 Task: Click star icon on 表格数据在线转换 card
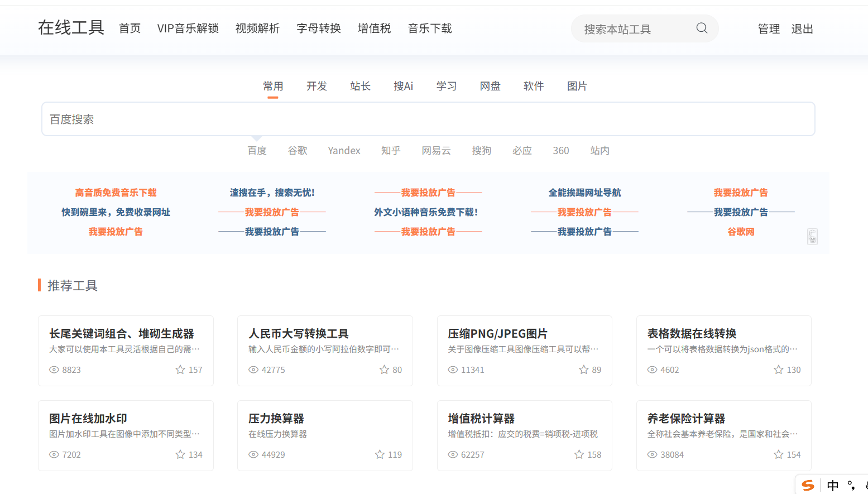tap(778, 370)
